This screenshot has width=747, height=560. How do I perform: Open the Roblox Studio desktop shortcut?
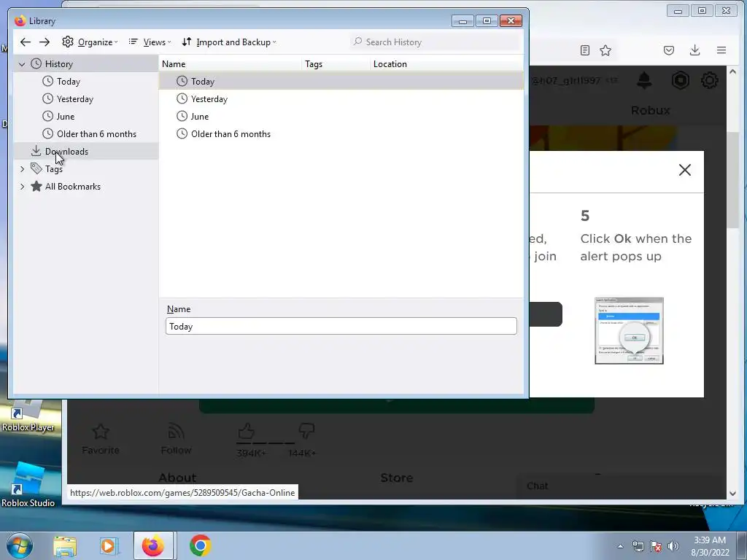point(28,485)
